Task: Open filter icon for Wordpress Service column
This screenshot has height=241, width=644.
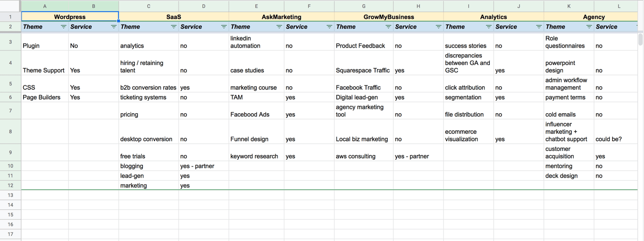Action: tap(114, 27)
